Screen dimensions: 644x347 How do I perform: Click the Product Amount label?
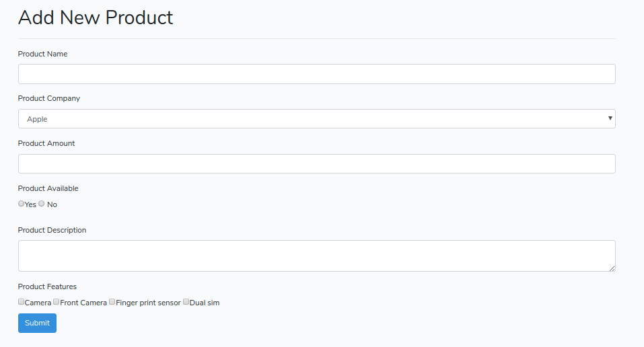pyautogui.click(x=46, y=143)
